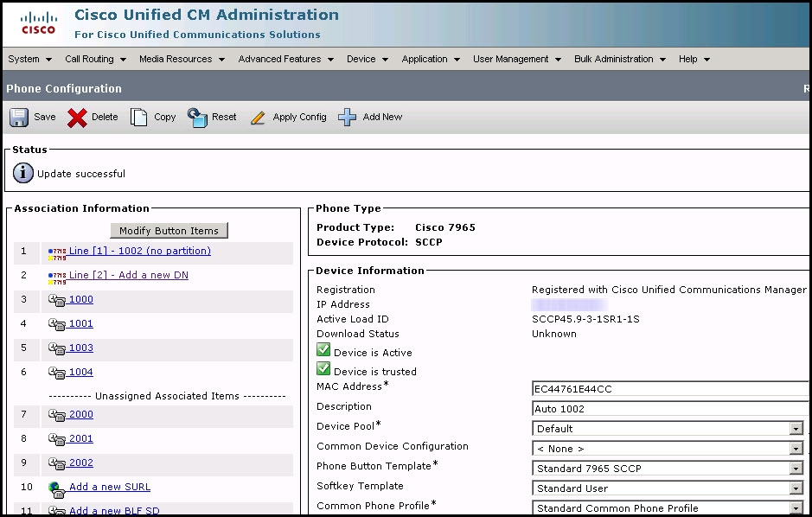The height and width of the screenshot is (517, 812).
Task: Click the speed dial icon for 1004
Action: 57,373
